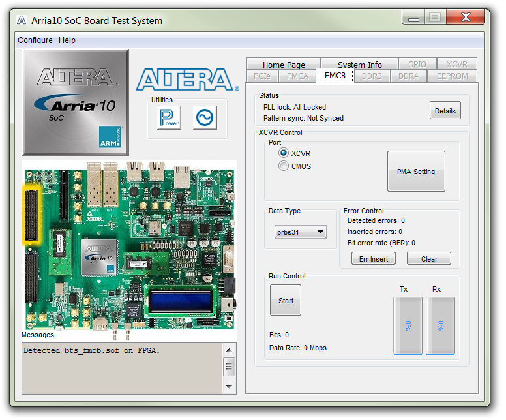Viewport: 506px width, 420px height.
Task: Click the Altera logo banner
Action: [184, 80]
